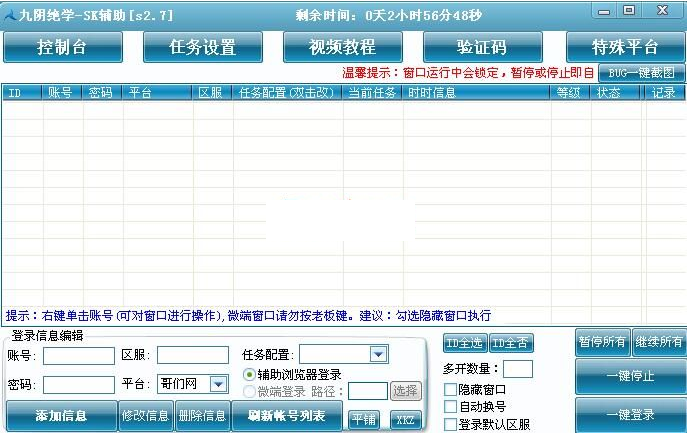Sort by the 等级 column header
Screen dimensions: 689x433
tap(567, 93)
